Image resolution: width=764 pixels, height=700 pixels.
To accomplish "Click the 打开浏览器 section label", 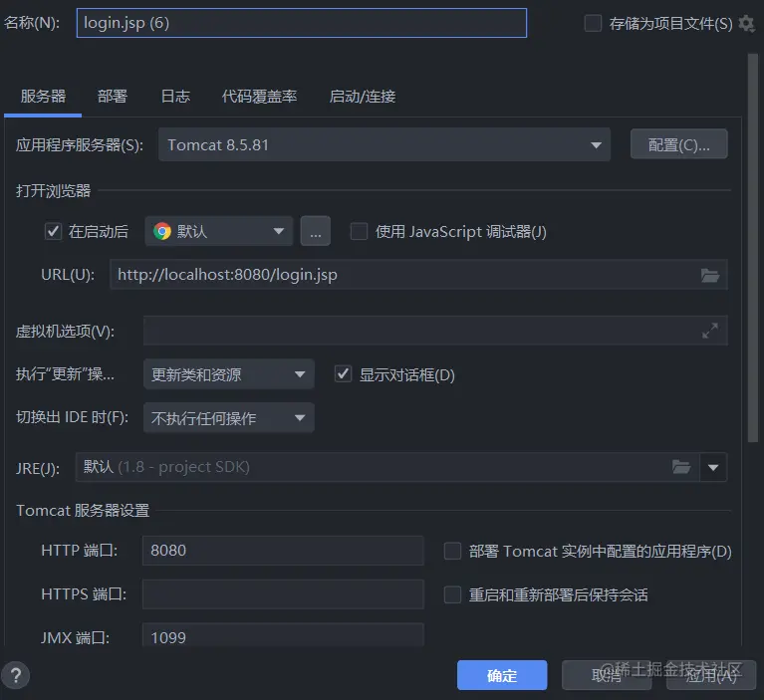I will click(53, 190).
